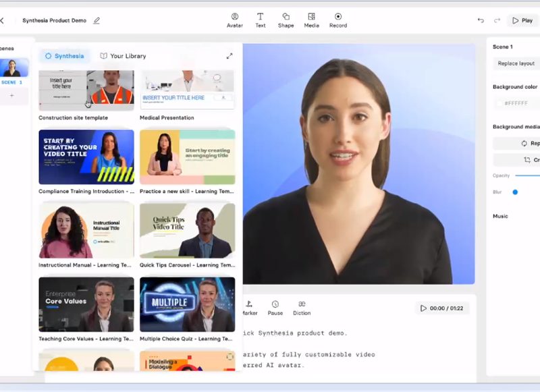Image resolution: width=540 pixels, height=392 pixels.
Task: Open the Media tool
Action: [x=311, y=20]
